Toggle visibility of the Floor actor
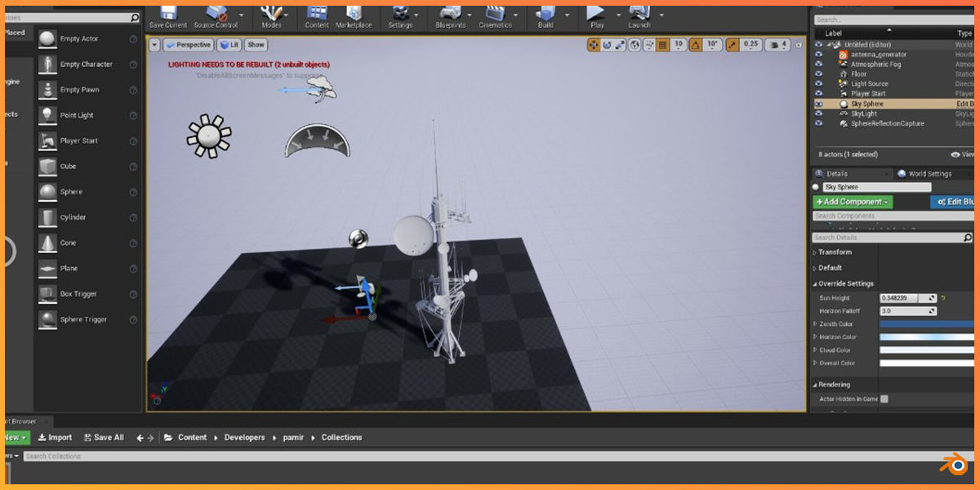This screenshot has width=980, height=490. coord(818,73)
